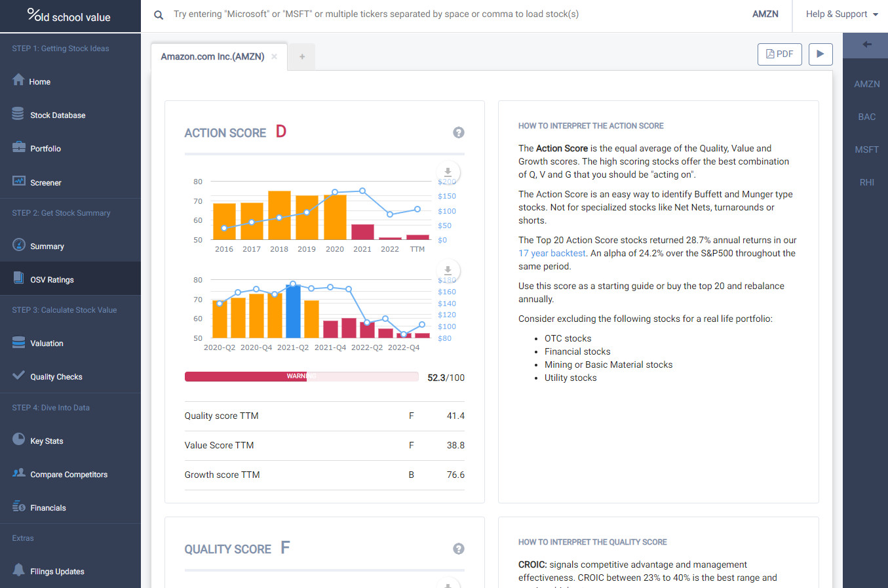Click the Old School Value logo
888x588 pixels.
pos(69,15)
